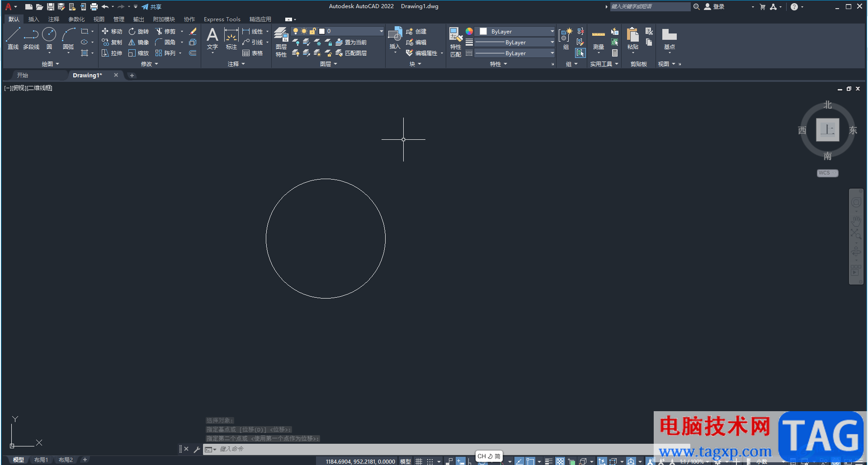Click the Fillet (圆角) tool
868x465 pixels.
tap(165, 42)
